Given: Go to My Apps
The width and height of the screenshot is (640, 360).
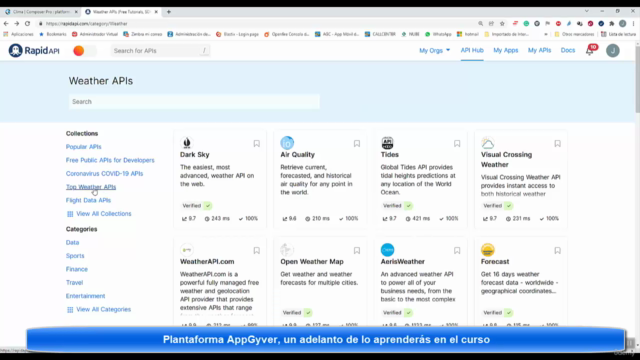Looking at the screenshot, I should click(505, 50).
